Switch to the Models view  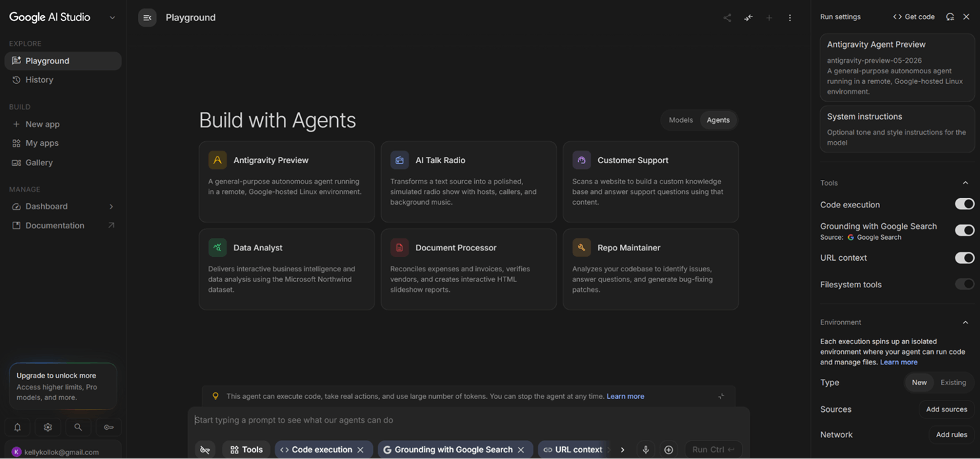(681, 120)
